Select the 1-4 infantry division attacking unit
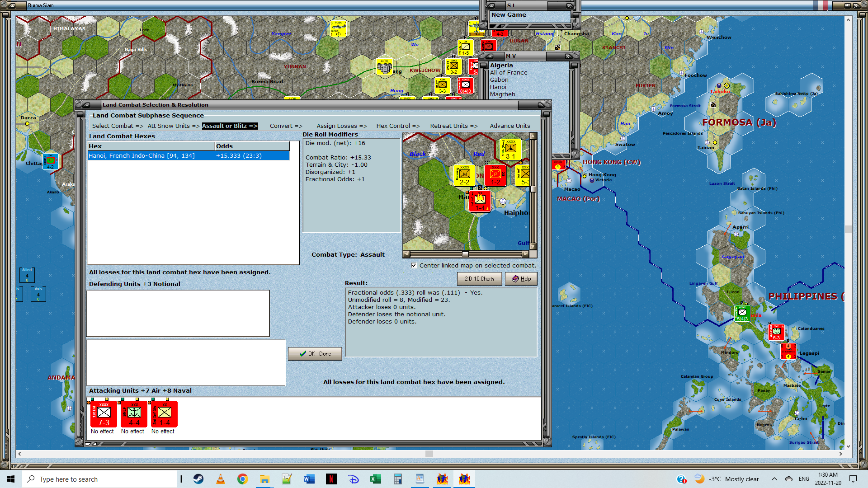This screenshot has width=868, height=488. [164, 414]
